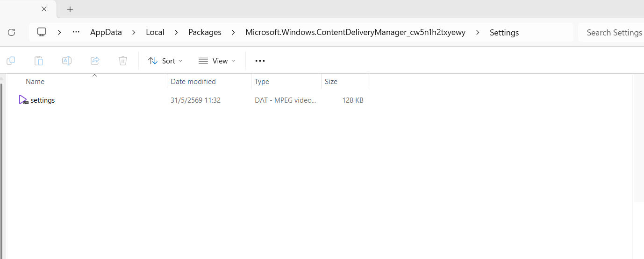Click the date 31/5/2569 11:32
The width and height of the screenshot is (644, 259).
click(195, 100)
